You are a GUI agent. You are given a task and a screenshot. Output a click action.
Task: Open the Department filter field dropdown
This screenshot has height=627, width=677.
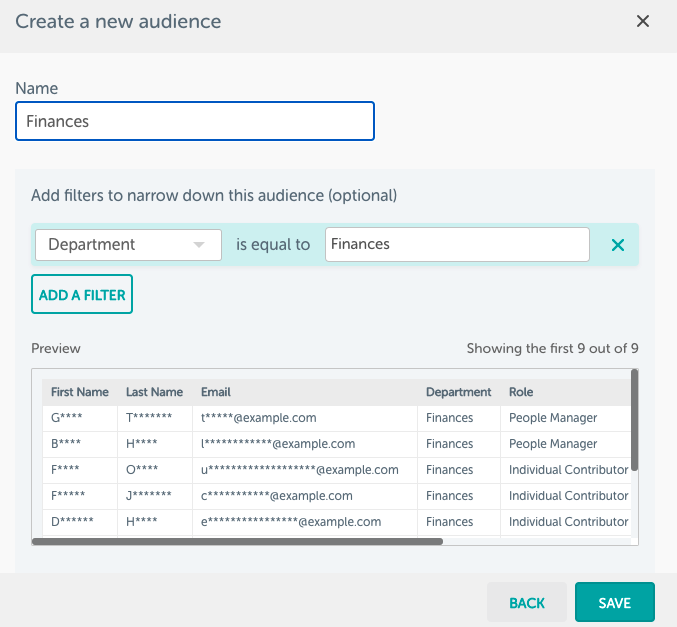(128, 244)
